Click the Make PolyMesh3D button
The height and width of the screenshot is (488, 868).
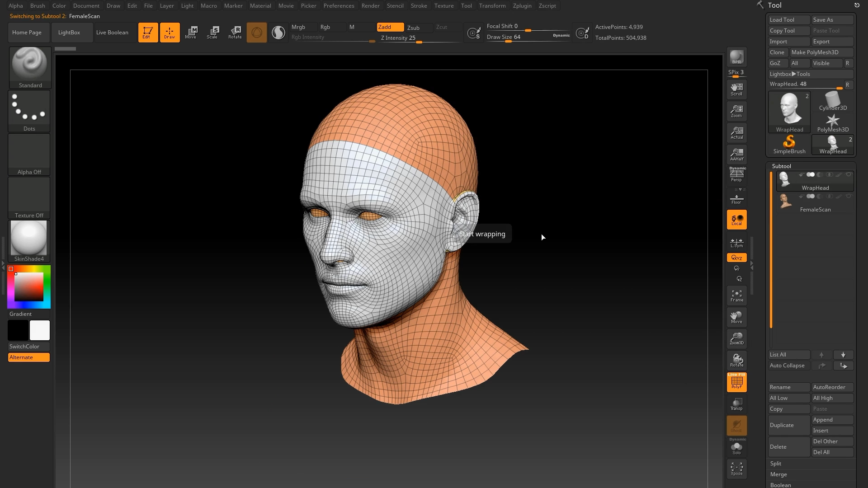[x=821, y=52]
